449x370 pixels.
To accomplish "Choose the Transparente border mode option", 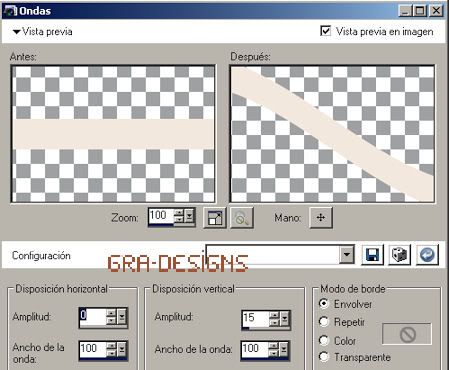I will (x=323, y=357).
